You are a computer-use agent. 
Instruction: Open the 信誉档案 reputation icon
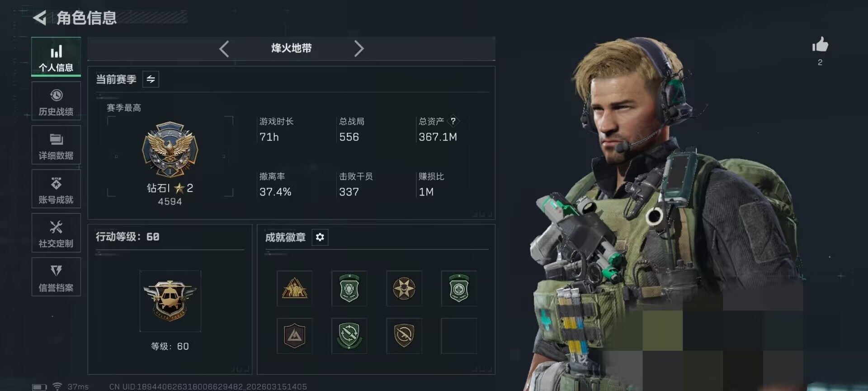click(56, 271)
